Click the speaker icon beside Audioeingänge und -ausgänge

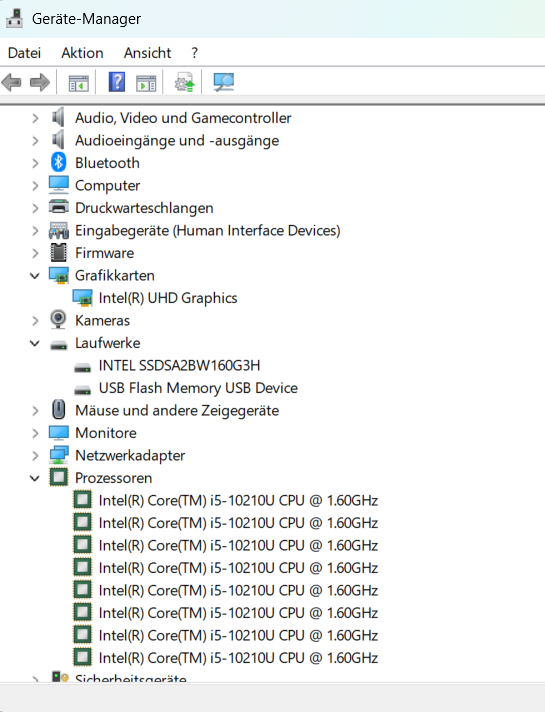[x=58, y=140]
